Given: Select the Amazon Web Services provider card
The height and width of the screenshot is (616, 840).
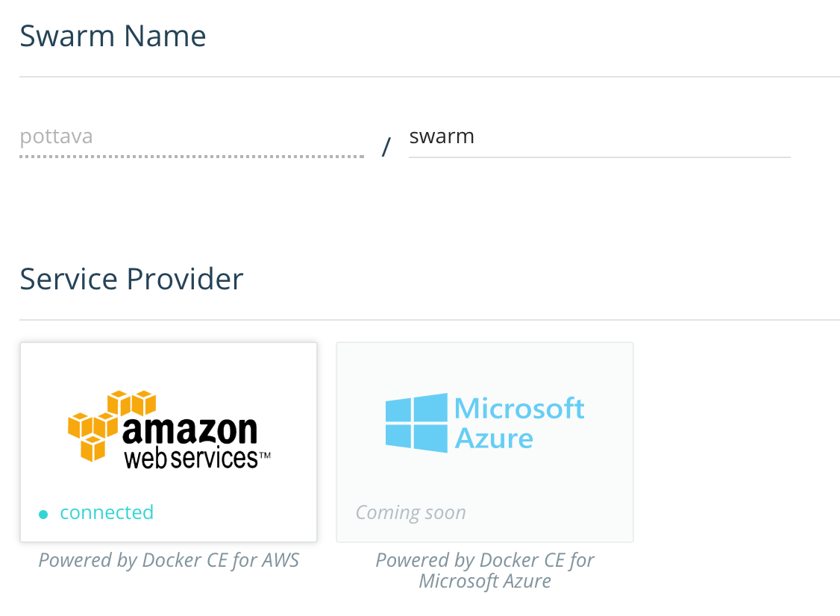Looking at the screenshot, I should click(169, 442).
